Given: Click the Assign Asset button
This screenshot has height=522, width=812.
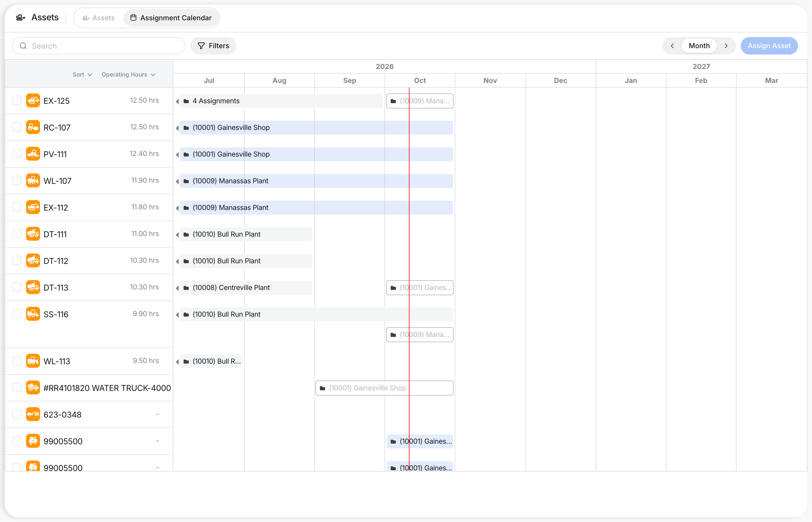Looking at the screenshot, I should tap(769, 46).
